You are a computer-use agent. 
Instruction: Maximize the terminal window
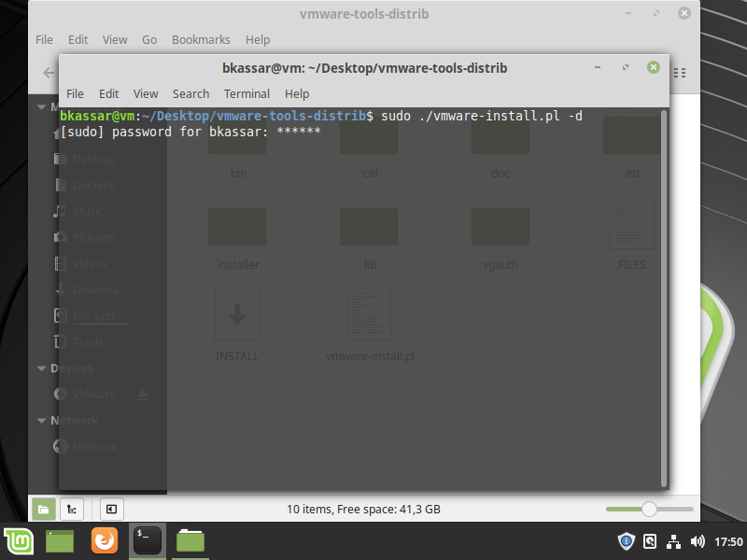click(626, 67)
